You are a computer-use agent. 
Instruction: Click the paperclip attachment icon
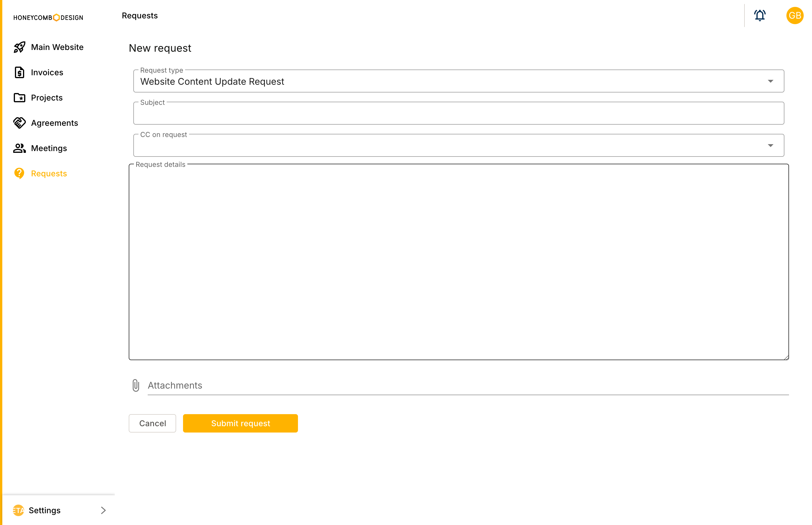click(136, 385)
